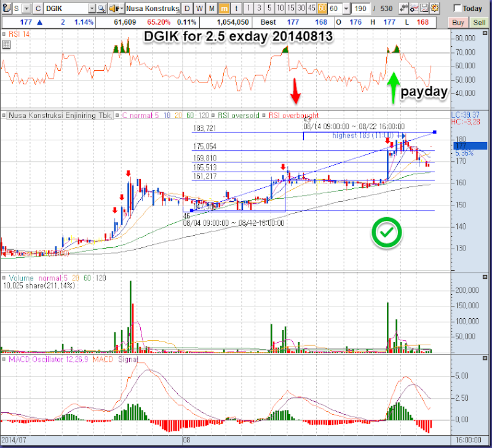Click the speaker sound alert icon
This screenshot has width=492, height=448.
click(113, 9)
